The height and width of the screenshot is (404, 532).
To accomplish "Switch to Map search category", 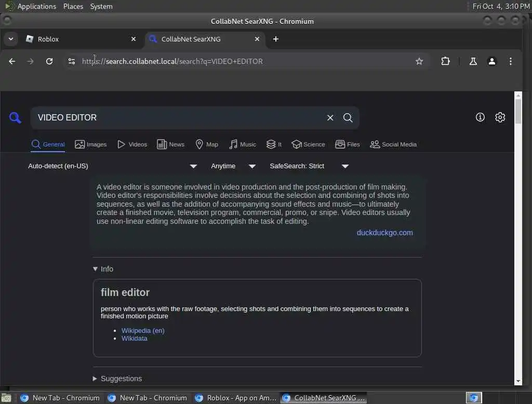I will pyautogui.click(x=207, y=144).
